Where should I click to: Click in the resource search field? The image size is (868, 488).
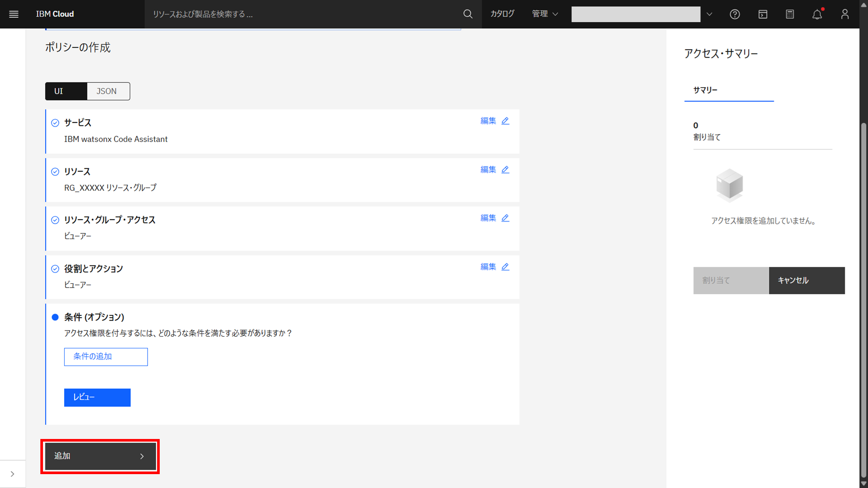click(x=304, y=14)
